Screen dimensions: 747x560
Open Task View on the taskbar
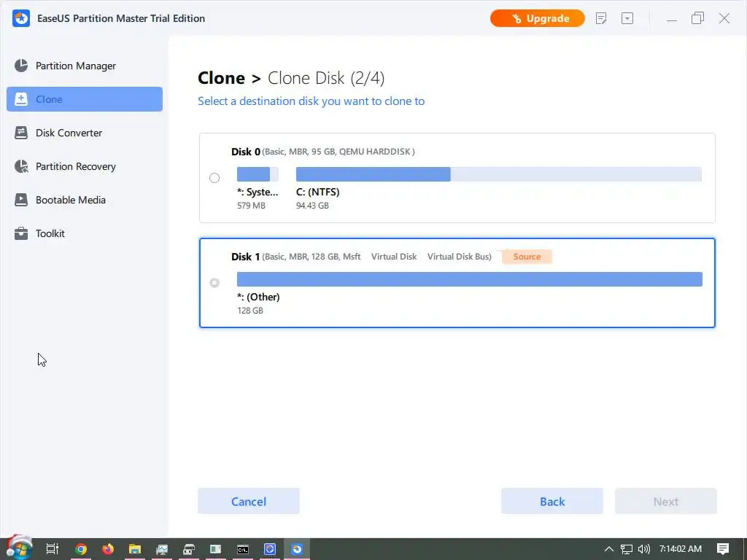coord(53,549)
